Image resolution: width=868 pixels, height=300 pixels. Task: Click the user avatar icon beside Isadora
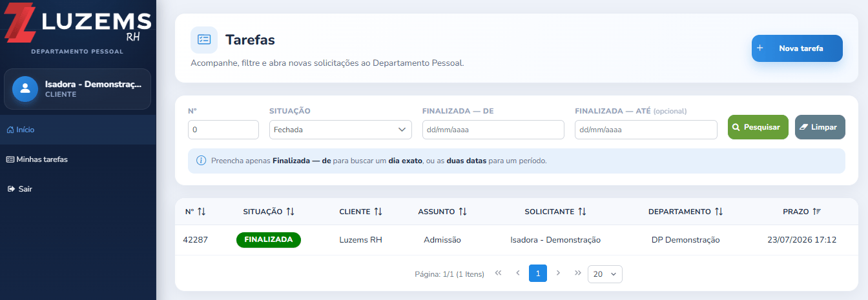(x=25, y=89)
